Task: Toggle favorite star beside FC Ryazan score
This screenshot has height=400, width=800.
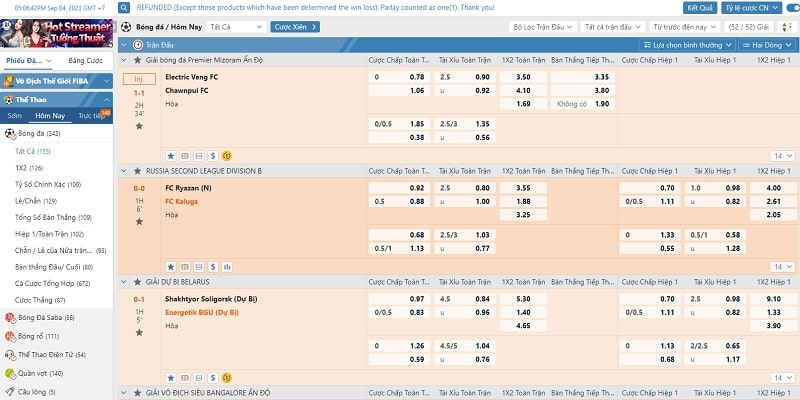Action: coord(139,221)
